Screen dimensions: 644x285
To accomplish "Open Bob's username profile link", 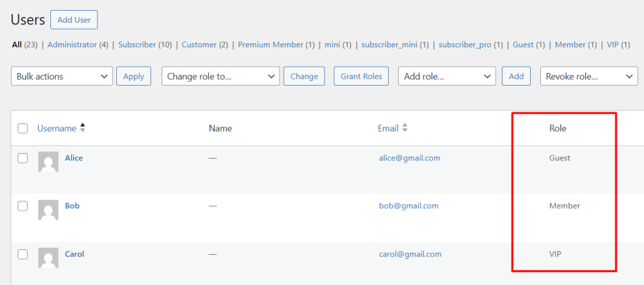I will point(72,206).
